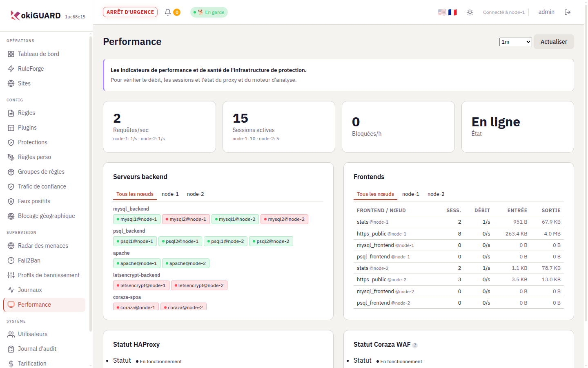This screenshot has width=588, height=368.
Task: Click the Faux positifs shield icon
Action: click(11, 201)
